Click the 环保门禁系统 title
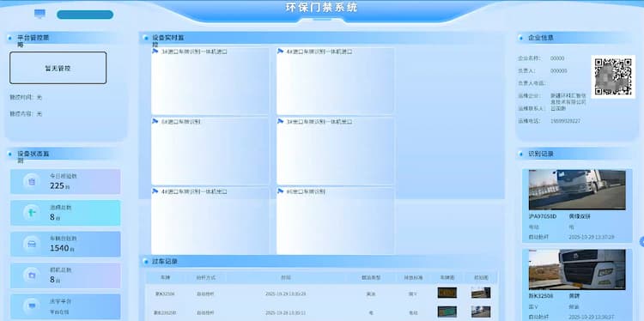Viewport: 644px width, 321px height. point(322,8)
